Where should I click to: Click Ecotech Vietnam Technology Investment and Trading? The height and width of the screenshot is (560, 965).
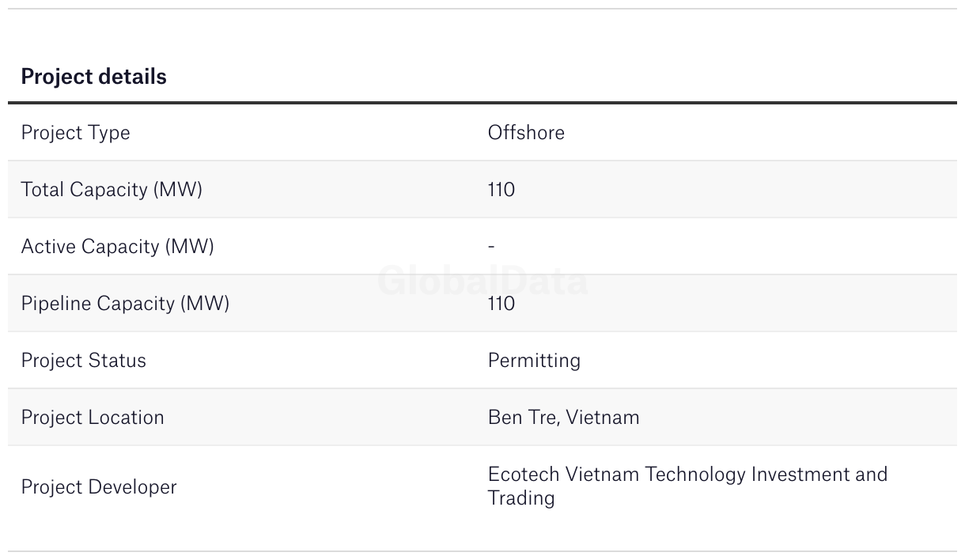[687, 486]
